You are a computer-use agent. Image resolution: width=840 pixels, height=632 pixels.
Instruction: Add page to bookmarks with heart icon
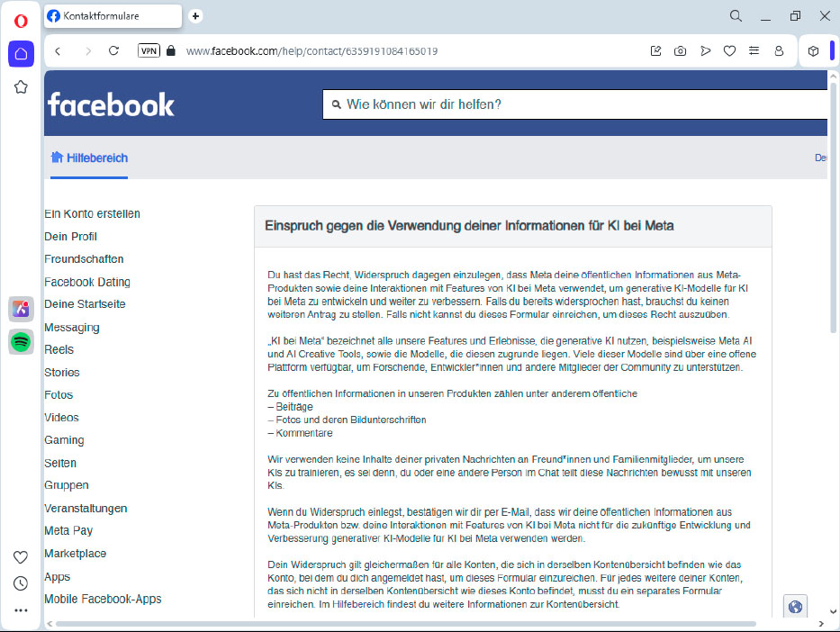point(729,51)
